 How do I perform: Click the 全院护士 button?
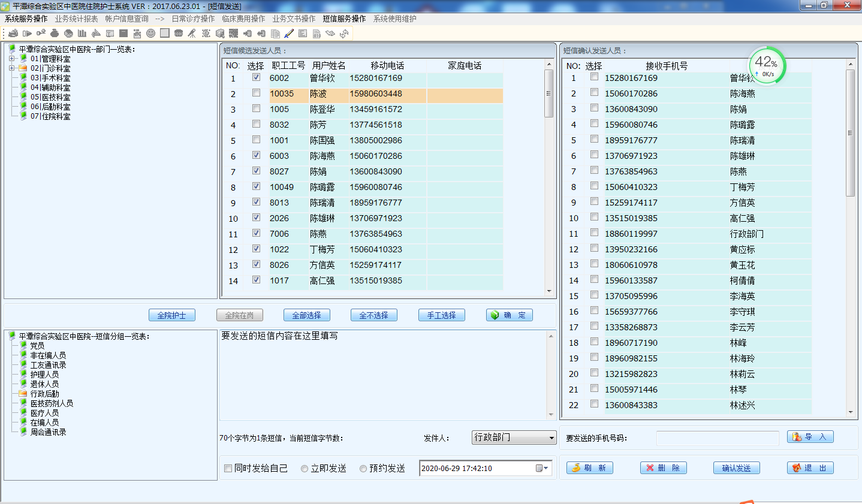click(172, 315)
